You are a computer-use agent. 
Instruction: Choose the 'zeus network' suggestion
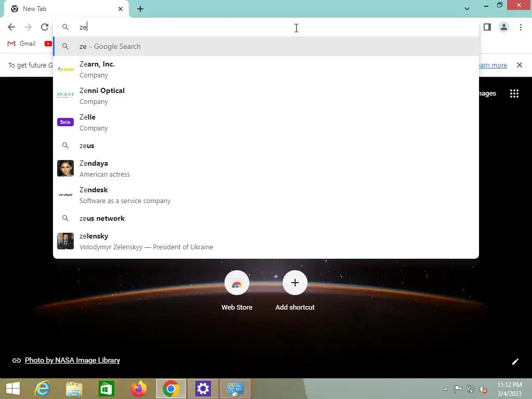tap(266, 219)
